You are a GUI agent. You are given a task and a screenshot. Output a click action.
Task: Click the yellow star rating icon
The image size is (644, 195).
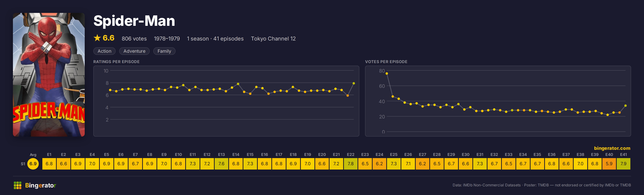coord(97,38)
